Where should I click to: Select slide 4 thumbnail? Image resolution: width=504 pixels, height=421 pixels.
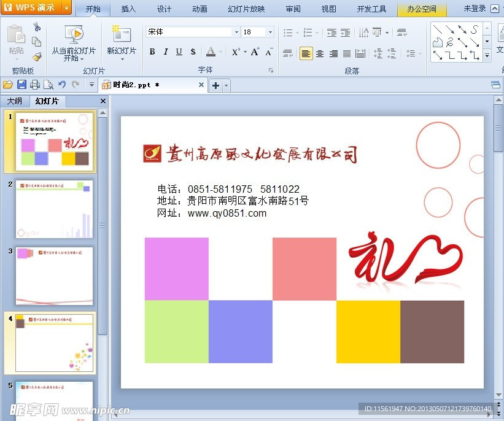[x=54, y=343]
